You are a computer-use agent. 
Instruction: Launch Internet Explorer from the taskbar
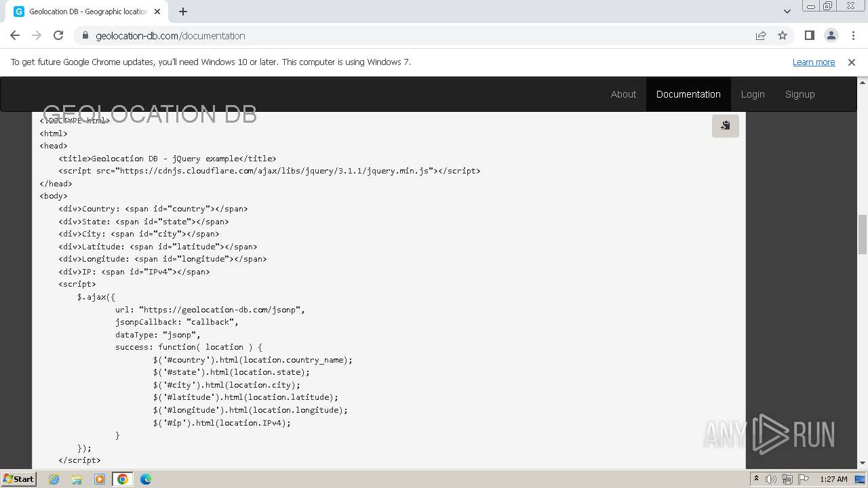[54, 479]
